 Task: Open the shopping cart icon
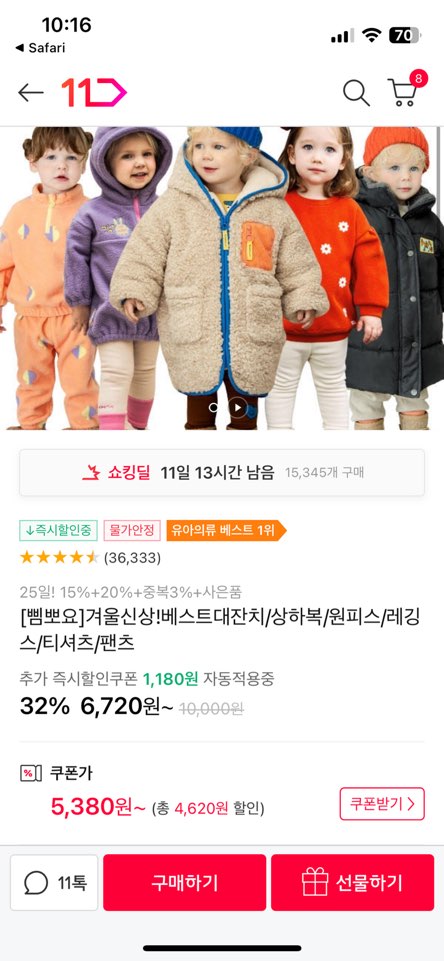click(x=402, y=93)
